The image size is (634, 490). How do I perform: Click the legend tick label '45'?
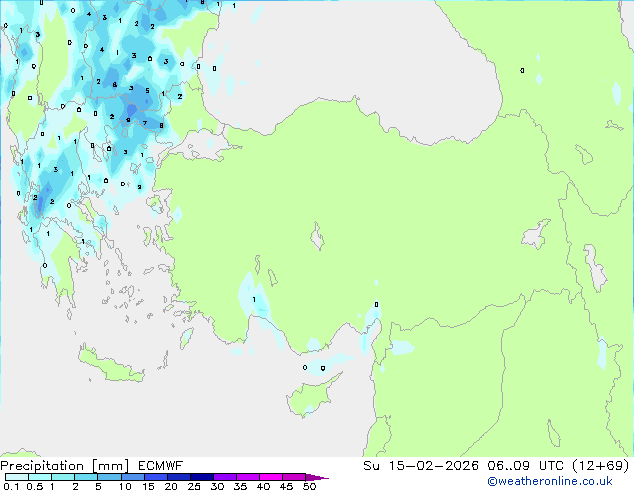[286, 486]
